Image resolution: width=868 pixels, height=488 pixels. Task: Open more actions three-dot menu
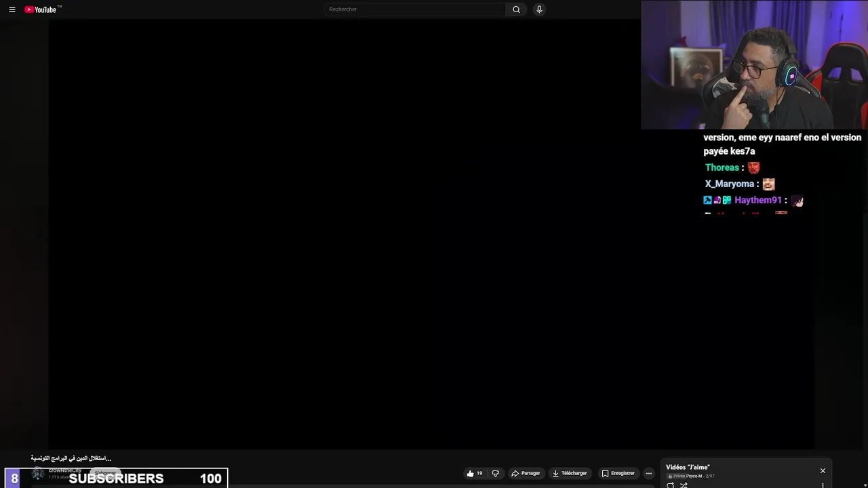coord(649,473)
